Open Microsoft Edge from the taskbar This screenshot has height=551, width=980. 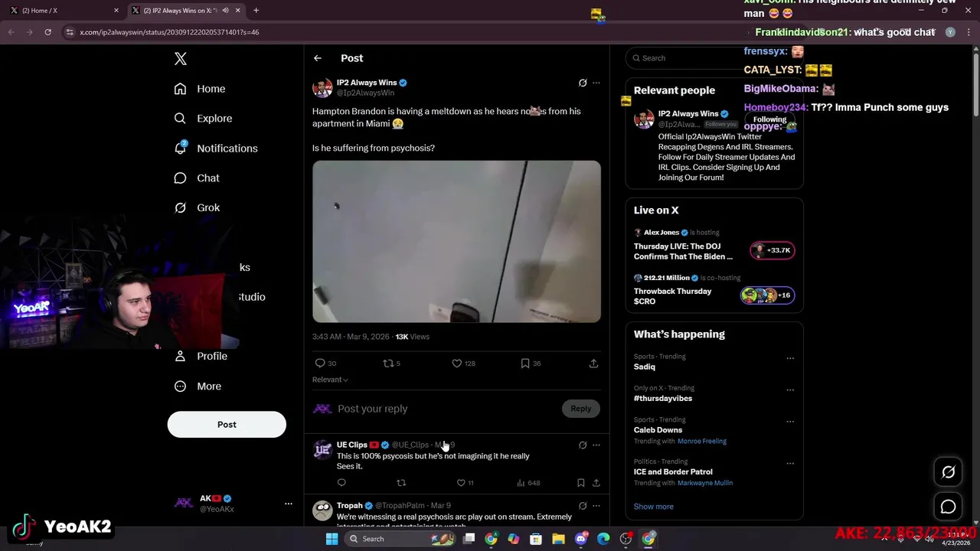click(x=603, y=539)
